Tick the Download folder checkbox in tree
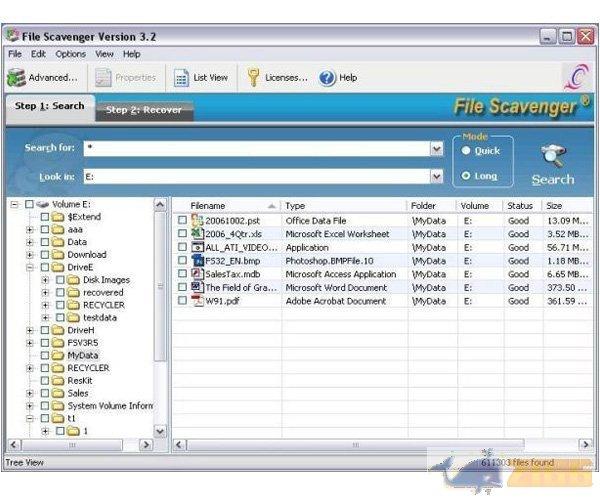This screenshot has height=500, width=600. point(44,255)
